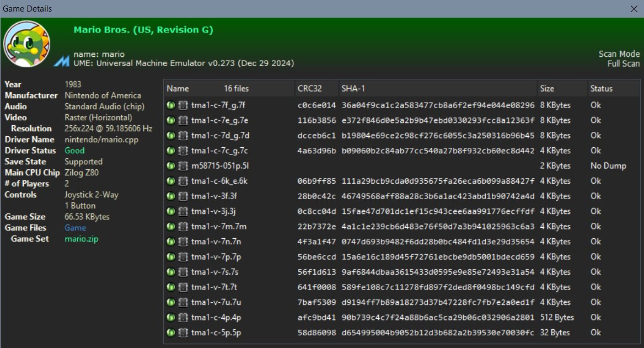Screen dimensions: 644x348
Task: Select the m58715-051p.5l file name
Action: pyautogui.click(x=220, y=166)
